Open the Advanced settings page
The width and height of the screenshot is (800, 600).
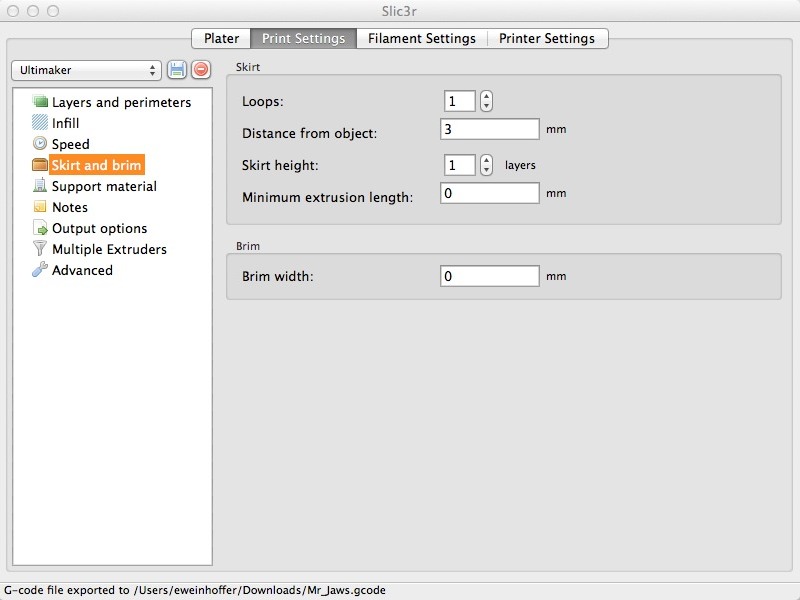(82, 270)
